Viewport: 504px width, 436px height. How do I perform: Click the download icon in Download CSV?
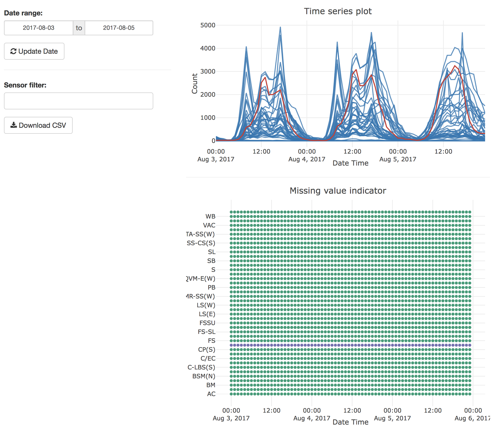click(x=13, y=125)
